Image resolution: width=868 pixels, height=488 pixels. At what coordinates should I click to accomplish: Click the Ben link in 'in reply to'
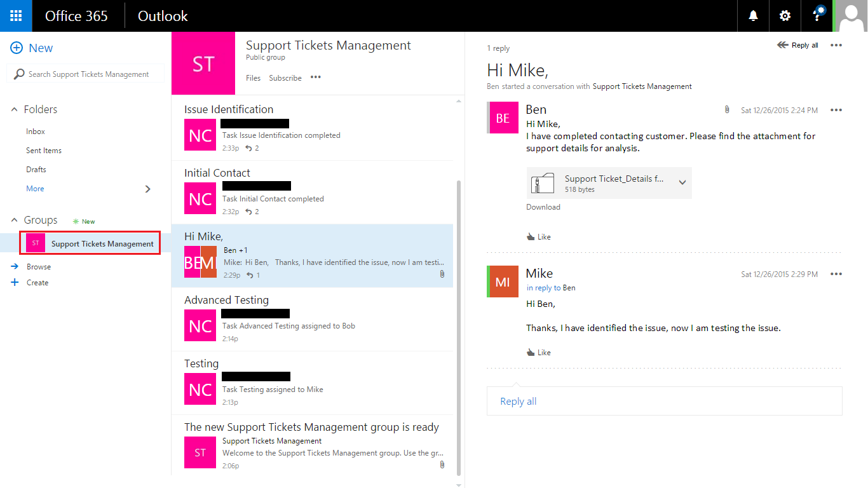(569, 288)
